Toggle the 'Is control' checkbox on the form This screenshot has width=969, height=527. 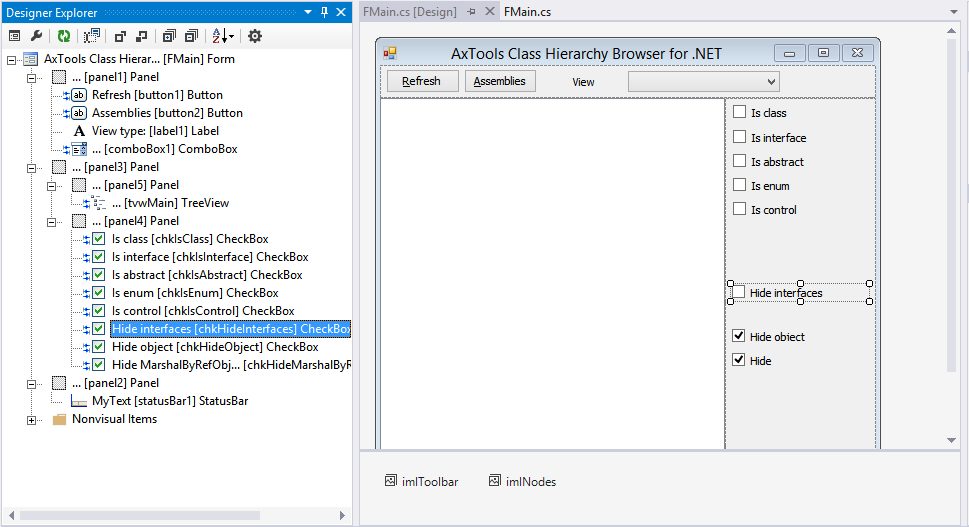[x=739, y=209]
